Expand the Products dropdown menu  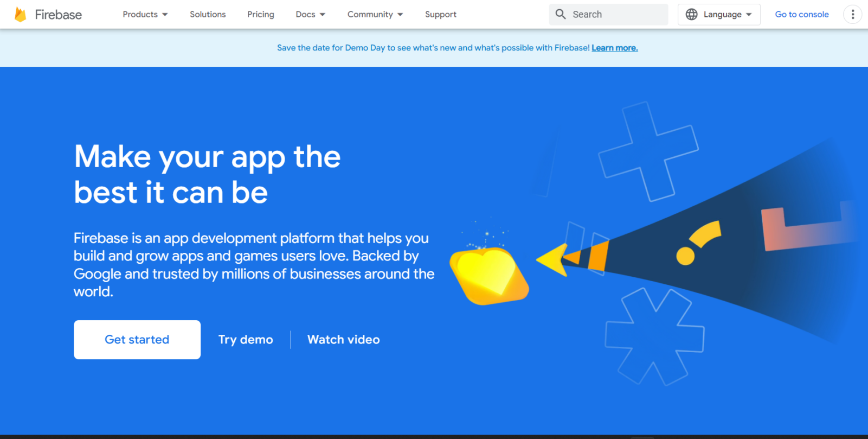pyautogui.click(x=145, y=15)
